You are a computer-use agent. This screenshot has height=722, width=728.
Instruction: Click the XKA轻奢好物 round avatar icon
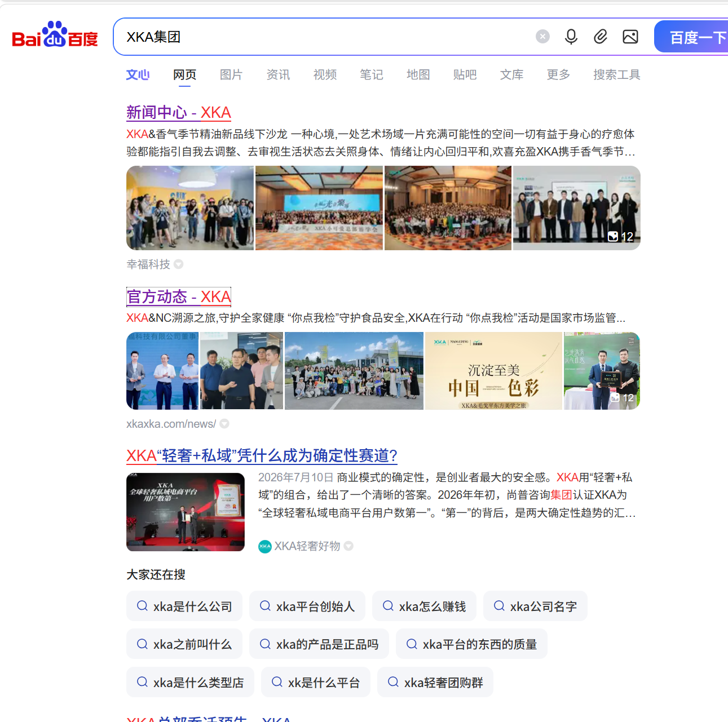265,546
